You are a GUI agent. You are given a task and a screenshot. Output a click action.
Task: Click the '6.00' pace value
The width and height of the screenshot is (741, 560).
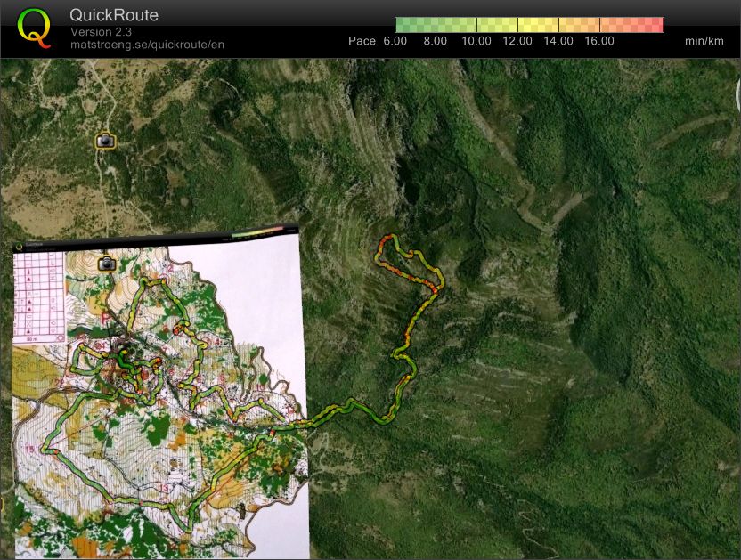pos(395,41)
